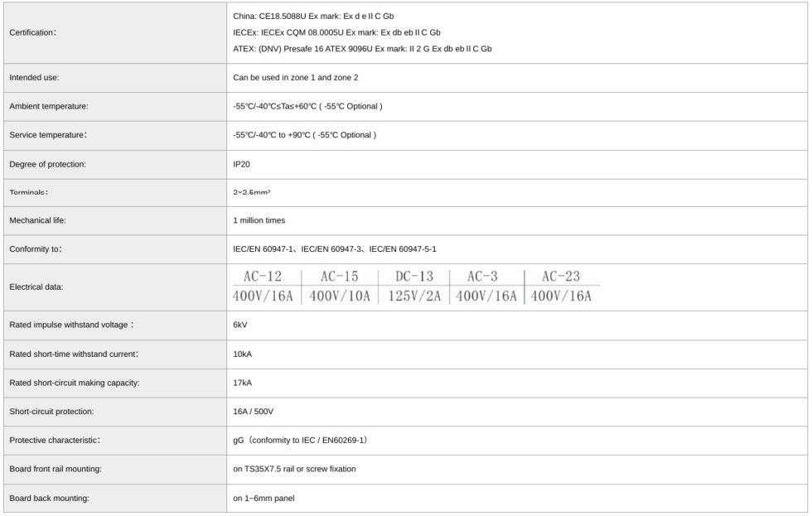Image resolution: width=812 pixels, height=516 pixels.
Task: Select the "1 million times" value
Action: point(260,222)
